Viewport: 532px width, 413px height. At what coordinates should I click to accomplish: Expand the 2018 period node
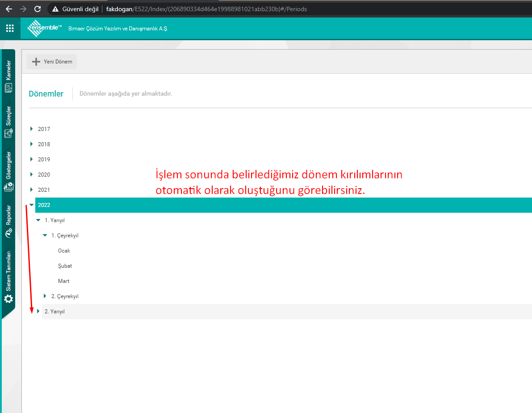pos(31,144)
